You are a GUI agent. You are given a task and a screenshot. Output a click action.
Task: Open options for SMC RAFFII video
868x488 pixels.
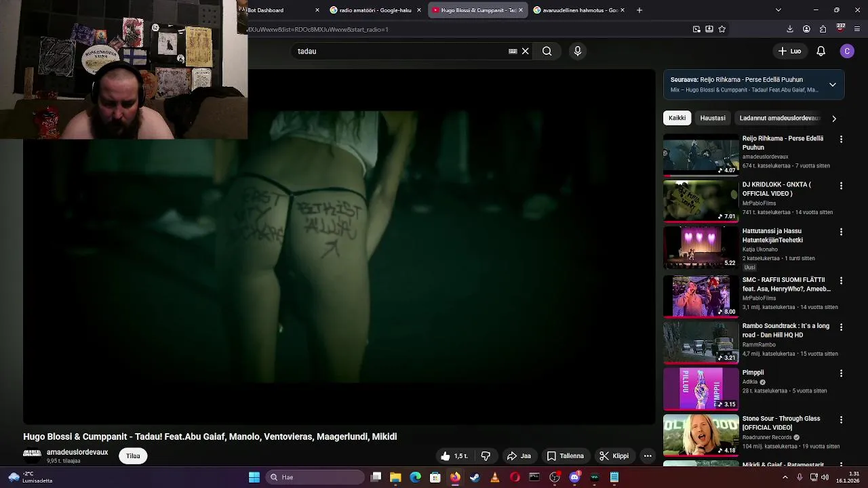point(841,281)
